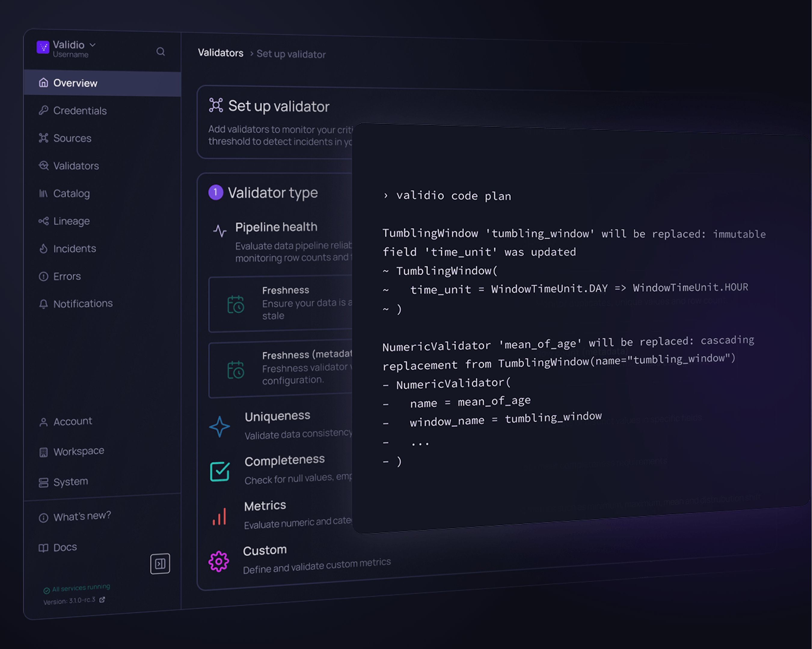Click the Incidents flame icon
Viewport: 812px width, 649px height.
[x=44, y=248]
